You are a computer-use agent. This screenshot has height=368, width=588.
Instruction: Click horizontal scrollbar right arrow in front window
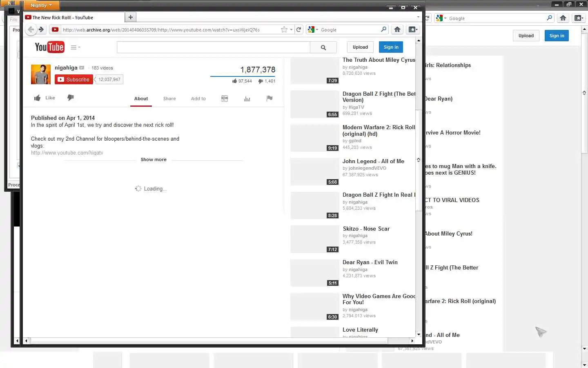[412, 341]
